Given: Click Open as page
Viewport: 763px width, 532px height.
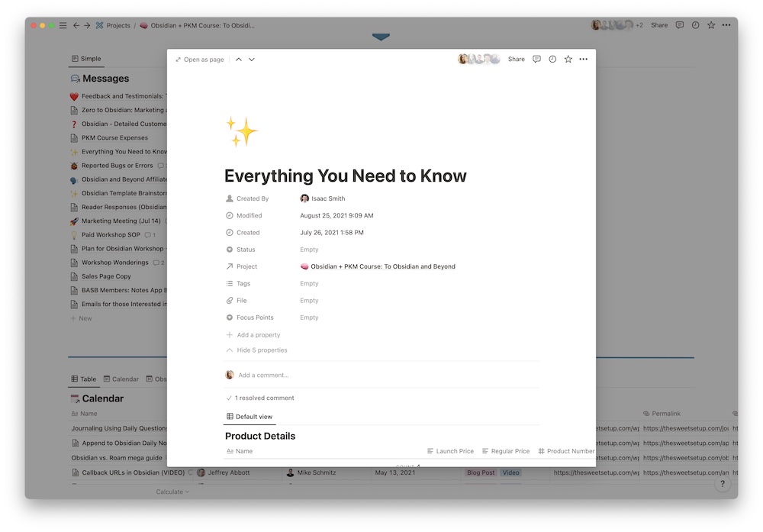Looking at the screenshot, I should point(199,60).
